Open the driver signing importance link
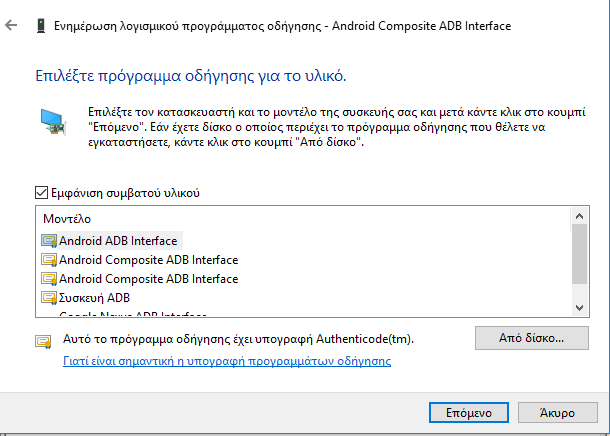The image size is (610, 436). 226,361
